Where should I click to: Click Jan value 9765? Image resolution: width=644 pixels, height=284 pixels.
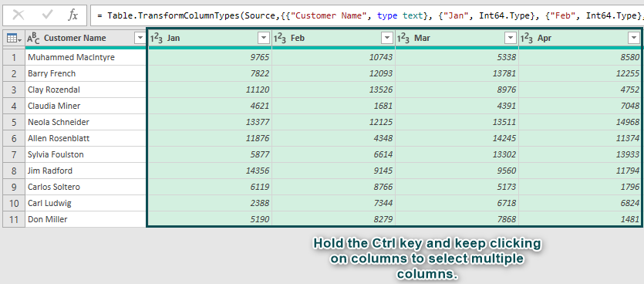pyautogui.click(x=210, y=58)
